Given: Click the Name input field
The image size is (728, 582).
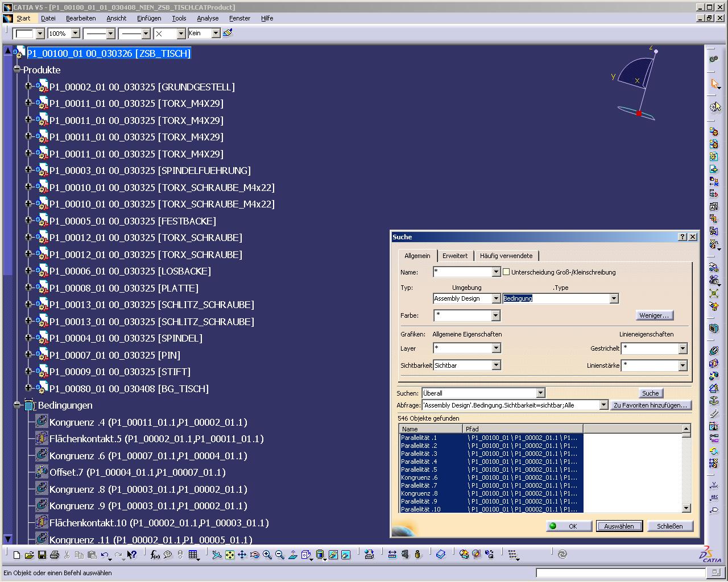Looking at the screenshot, I should [462, 272].
